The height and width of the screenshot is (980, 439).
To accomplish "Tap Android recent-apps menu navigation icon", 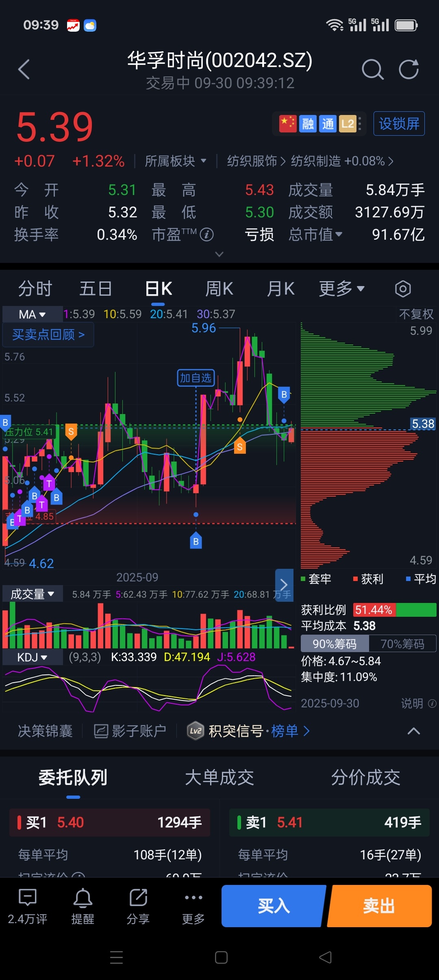I will 116,958.
